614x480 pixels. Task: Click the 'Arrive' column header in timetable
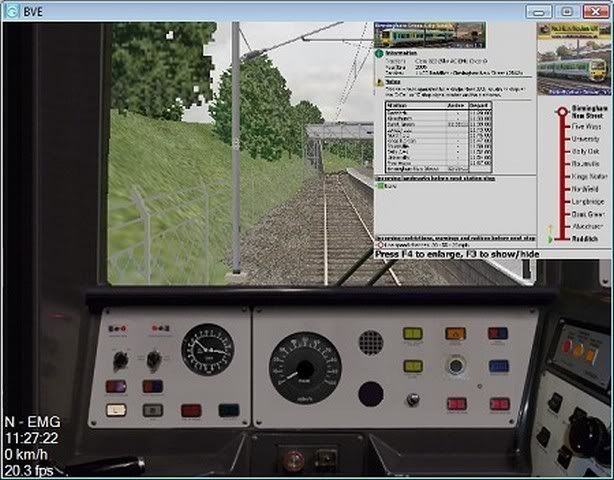click(x=456, y=106)
